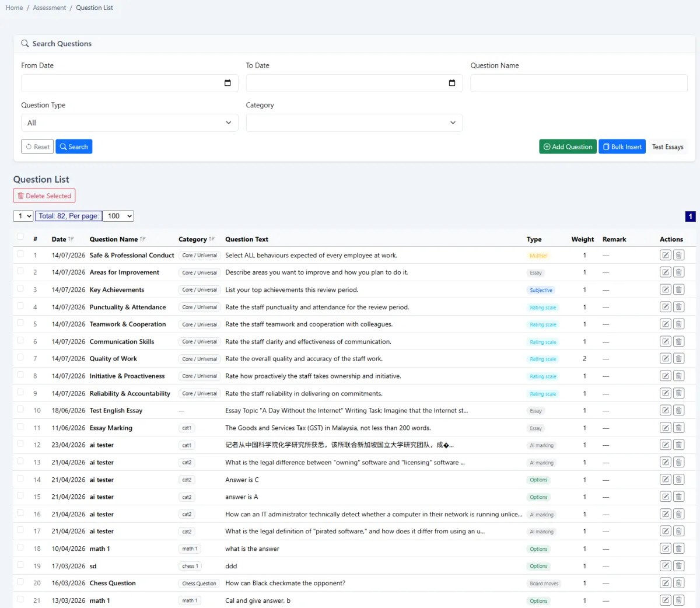700x608 pixels.
Task: Focus the Question Name input field
Action: 579,83
